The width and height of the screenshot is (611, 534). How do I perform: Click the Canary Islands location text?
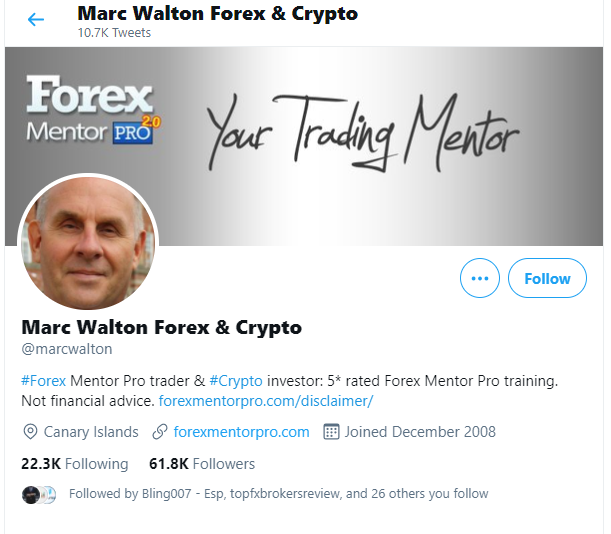(91, 432)
